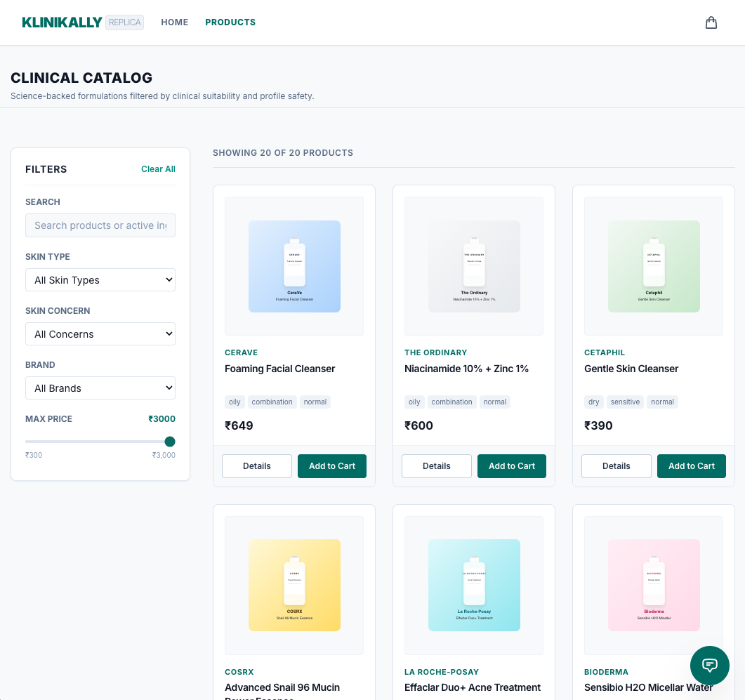Open Details for Gentle Skin Cleanser
This screenshot has width=745, height=700.
click(x=617, y=466)
